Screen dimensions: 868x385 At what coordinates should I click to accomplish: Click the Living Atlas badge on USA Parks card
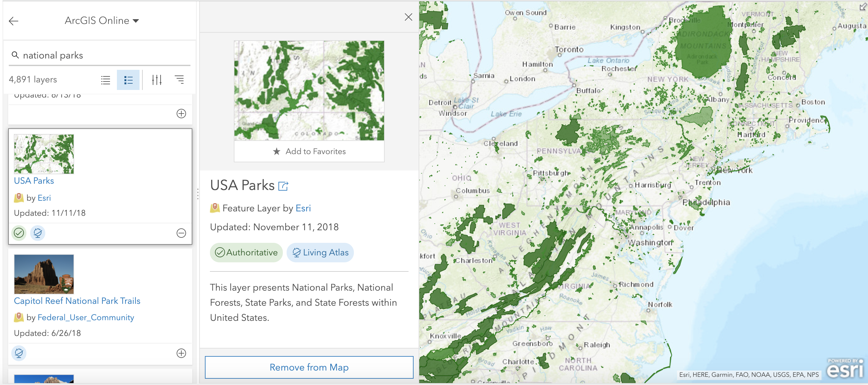pos(38,233)
